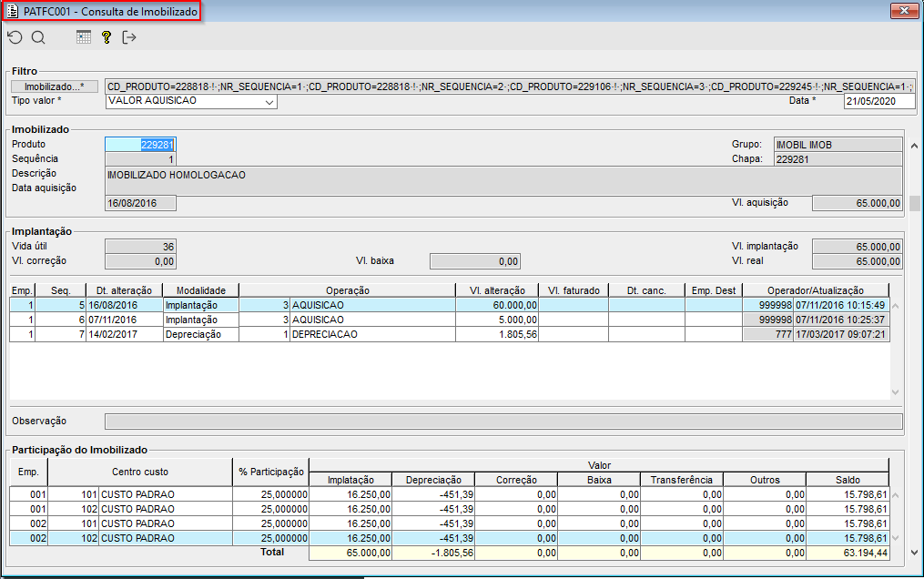Click the filter expression text field
Screen dimensions: 924x579
coord(510,86)
